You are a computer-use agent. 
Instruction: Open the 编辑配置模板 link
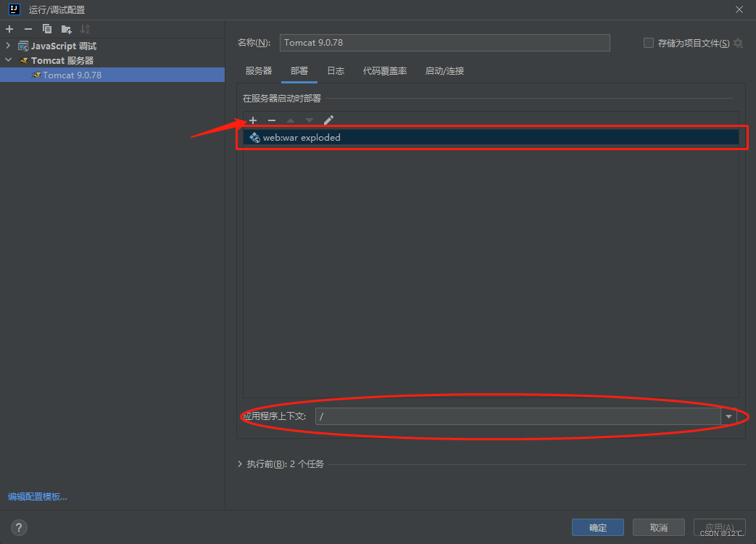[38, 497]
